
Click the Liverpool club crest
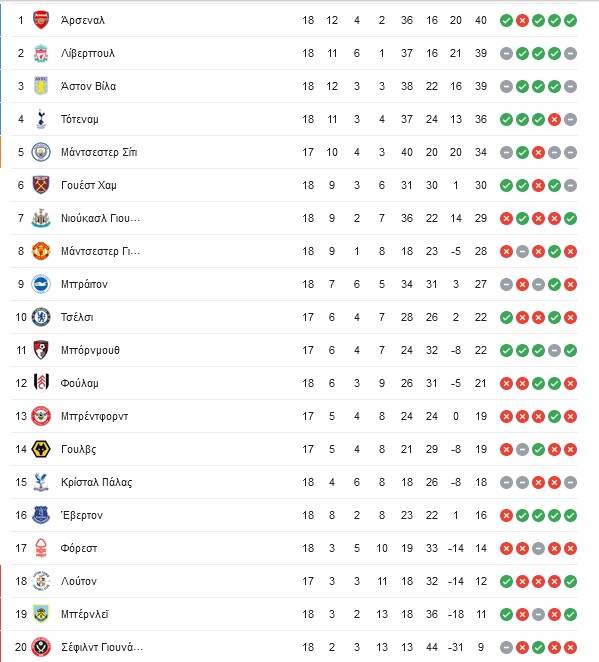tap(41, 53)
